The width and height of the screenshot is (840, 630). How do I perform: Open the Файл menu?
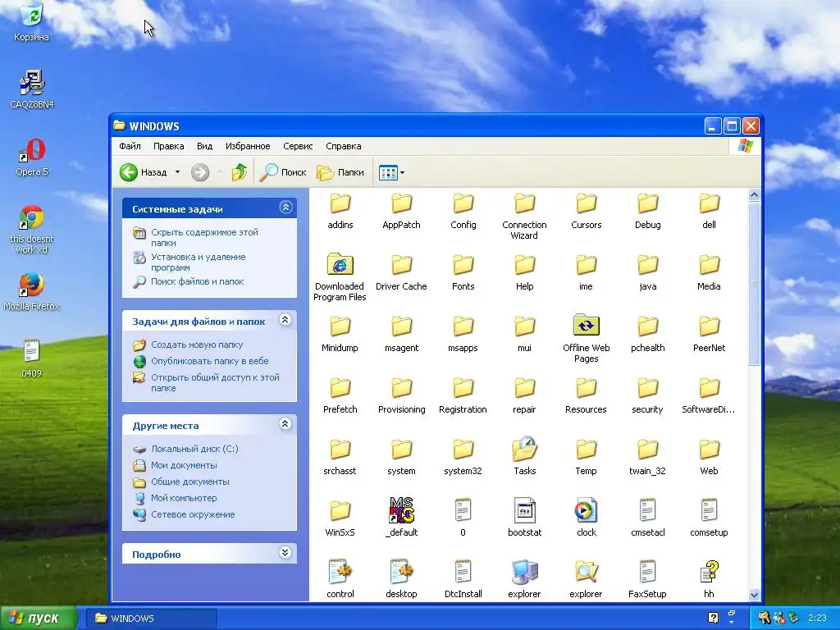130,146
